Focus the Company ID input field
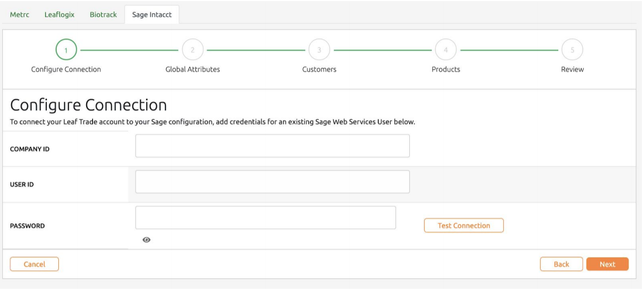 coord(272,146)
